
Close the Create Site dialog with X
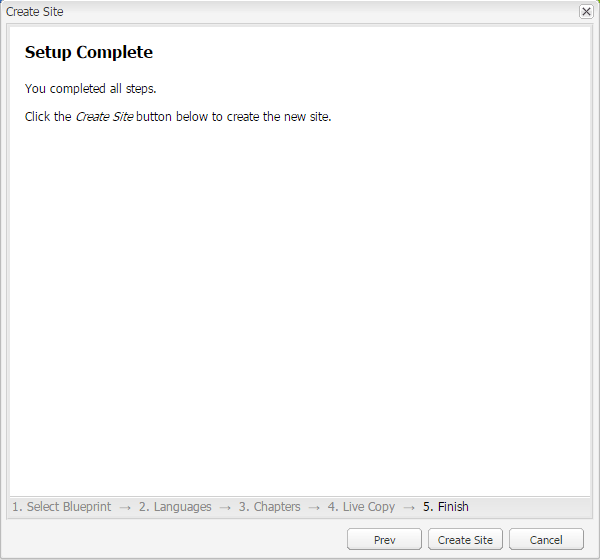pos(586,12)
